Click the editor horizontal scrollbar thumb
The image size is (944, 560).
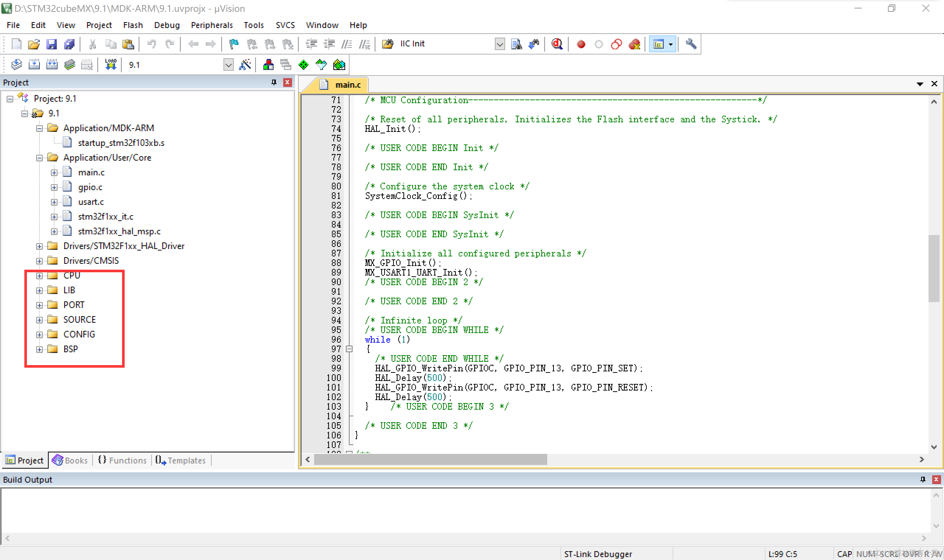click(x=430, y=459)
